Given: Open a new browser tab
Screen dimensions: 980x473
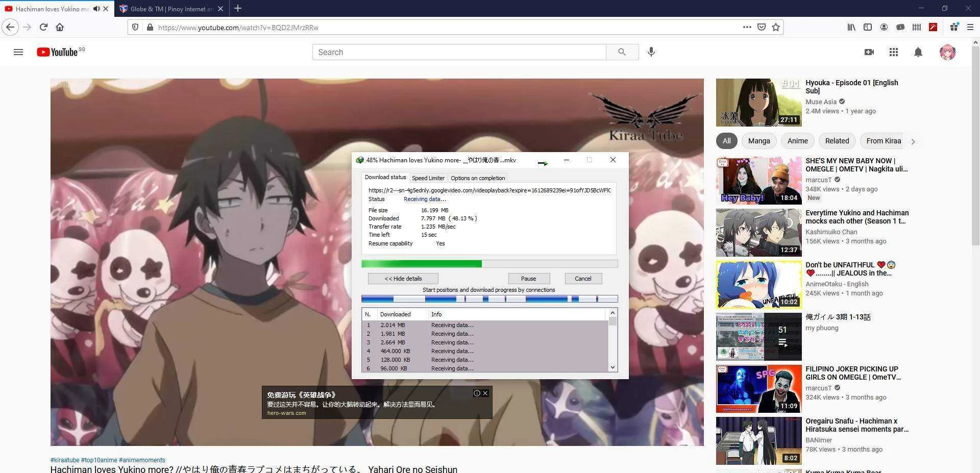Looking at the screenshot, I should coord(238,8).
